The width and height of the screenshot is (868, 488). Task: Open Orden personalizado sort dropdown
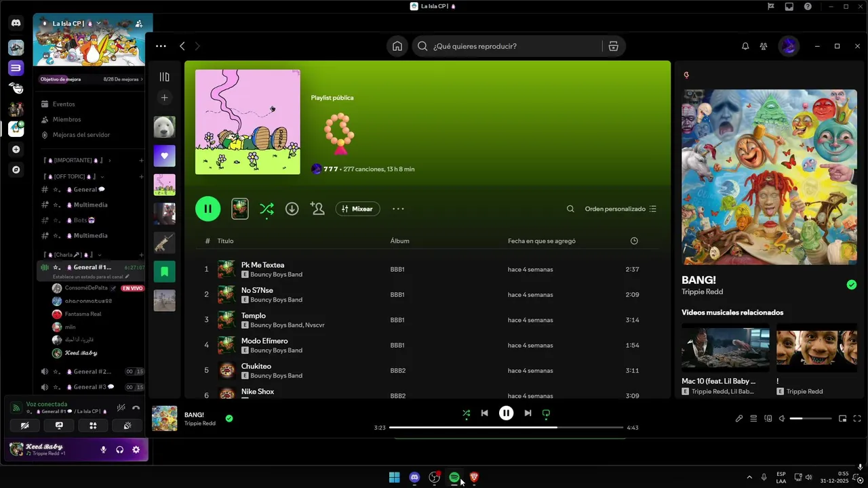pos(620,209)
